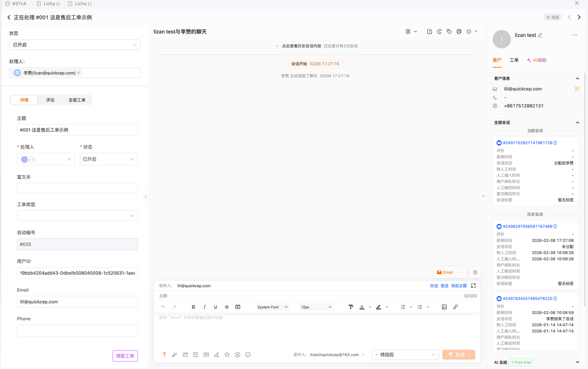Click the numbered list icon
The width and height of the screenshot is (588, 369).
(403, 307)
